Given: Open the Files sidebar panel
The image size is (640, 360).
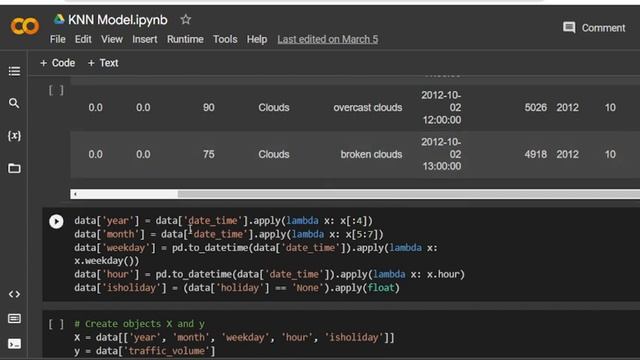Looking at the screenshot, I should pyautogui.click(x=14, y=168).
